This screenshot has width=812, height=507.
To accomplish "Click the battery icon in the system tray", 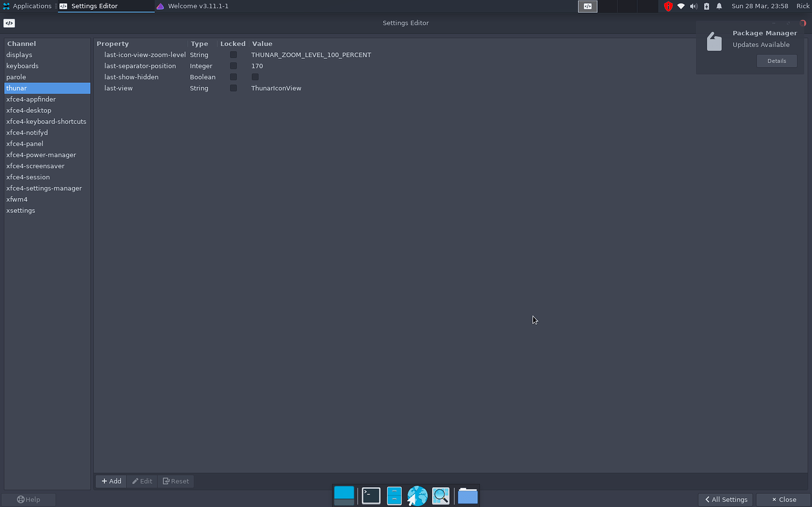I will (706, 6).
